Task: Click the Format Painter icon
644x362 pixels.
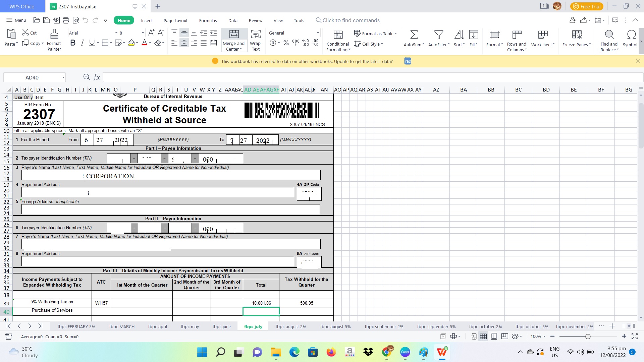Action: point(54,35)
